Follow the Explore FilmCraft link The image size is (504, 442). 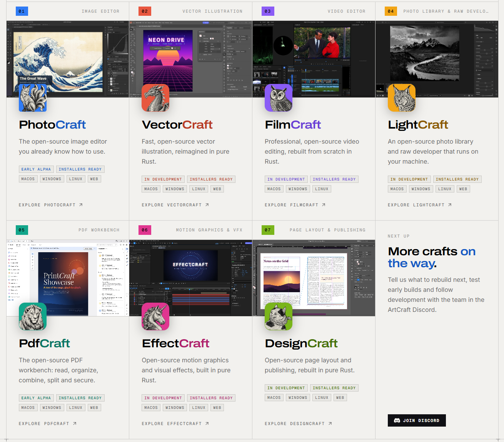click(x=295, y=205)
